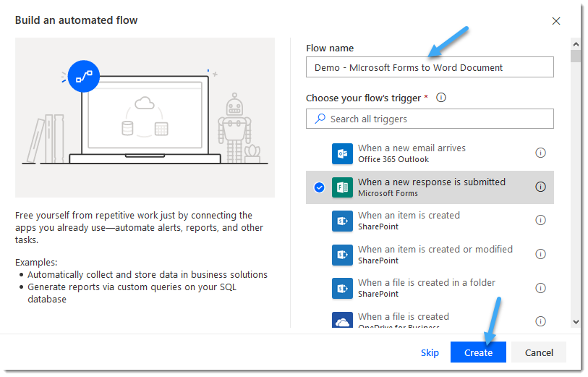Open info for OneDrive 'When a file is created'
The image size is (588, 377).
tap(540, 321)
